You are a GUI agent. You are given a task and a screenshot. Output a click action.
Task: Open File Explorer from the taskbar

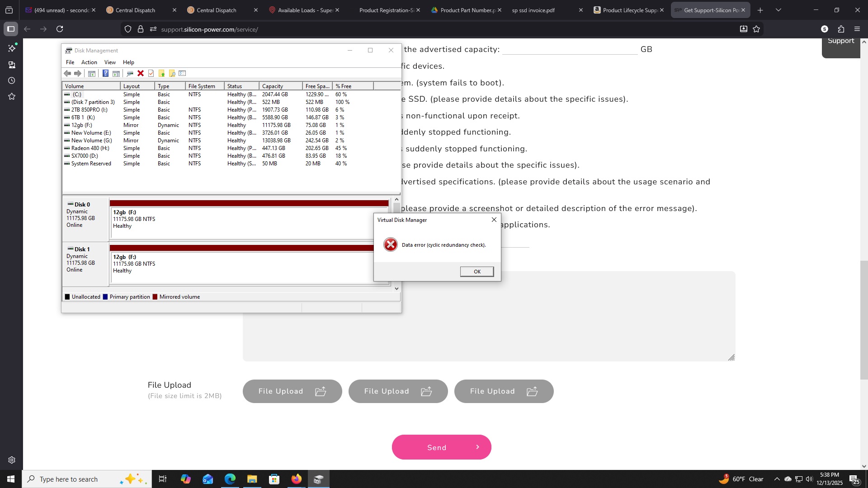pyautogui.click(x=252, y=479)
